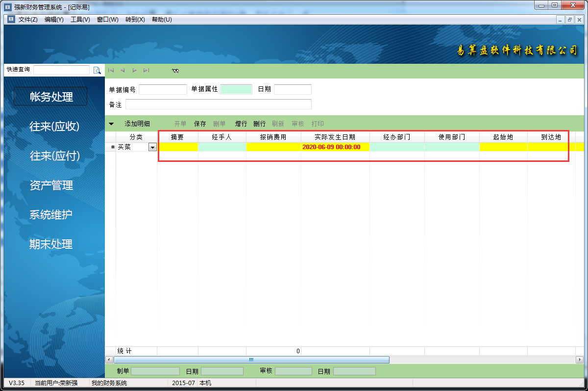This screenshot has width=588, height=391.
Task: Go to the first record arrow
Action: click(x=111, y=70)
